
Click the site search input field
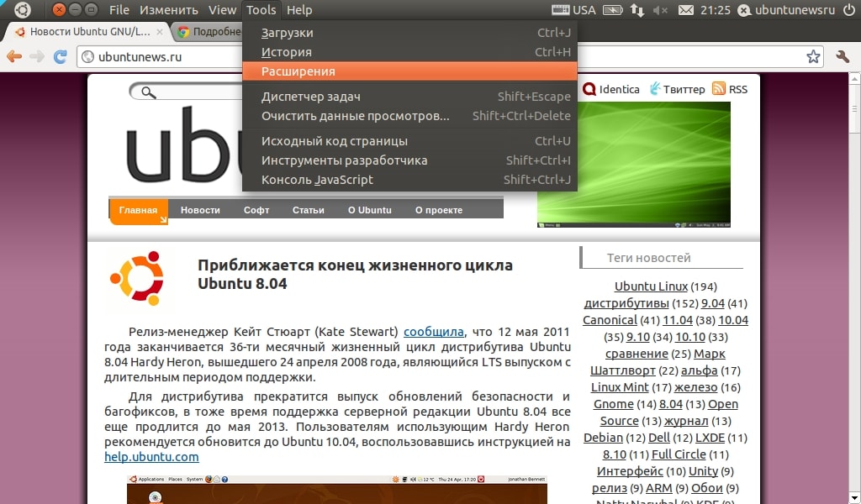(x=187, y=92)
